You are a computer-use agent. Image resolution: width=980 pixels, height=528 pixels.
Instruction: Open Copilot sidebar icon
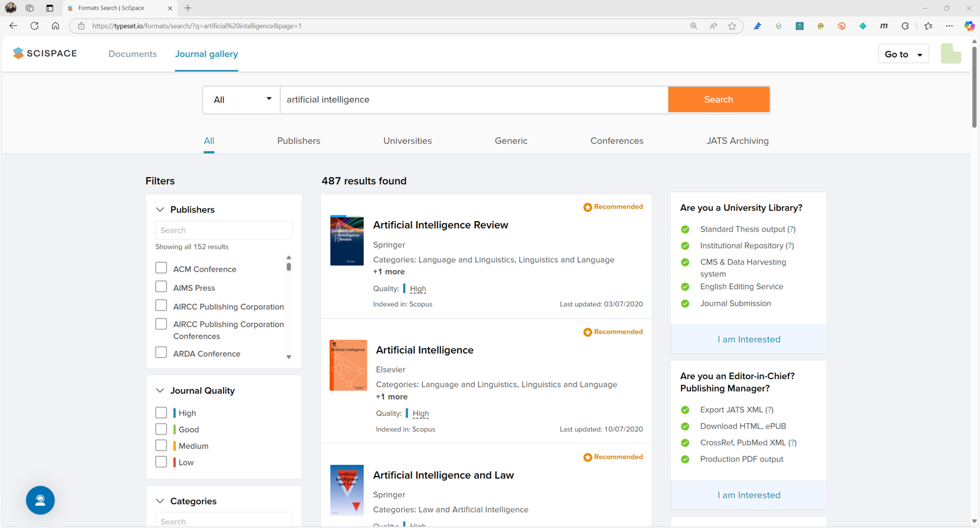[x=969, y=26]
